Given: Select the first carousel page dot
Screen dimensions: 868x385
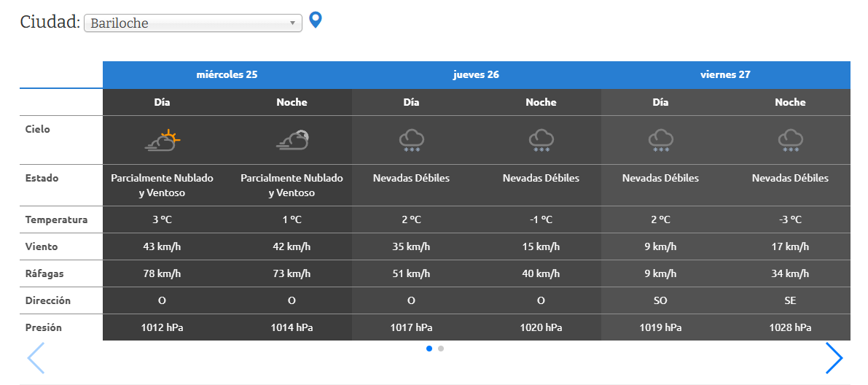Looking at the screenshot, I should [429, 349].
